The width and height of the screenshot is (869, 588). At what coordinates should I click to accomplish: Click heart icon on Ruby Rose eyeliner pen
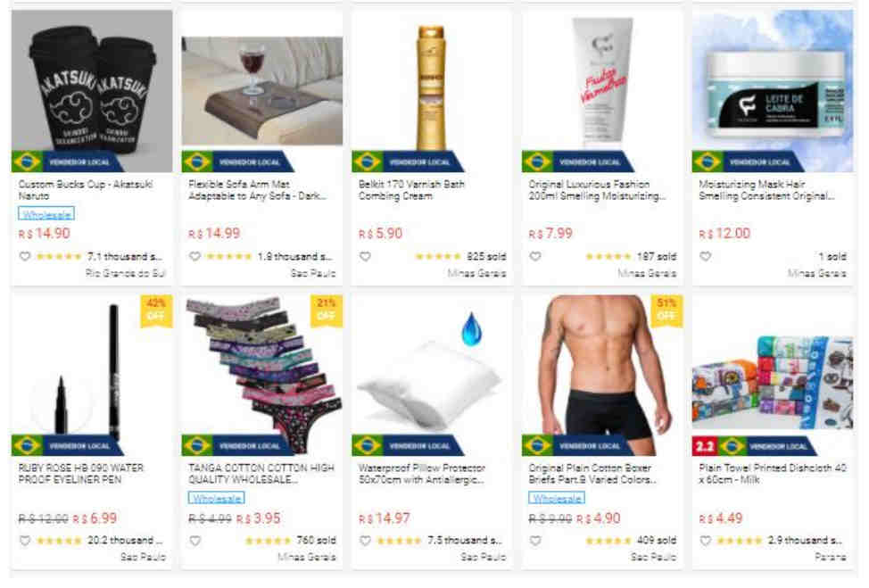coord(24,541)
